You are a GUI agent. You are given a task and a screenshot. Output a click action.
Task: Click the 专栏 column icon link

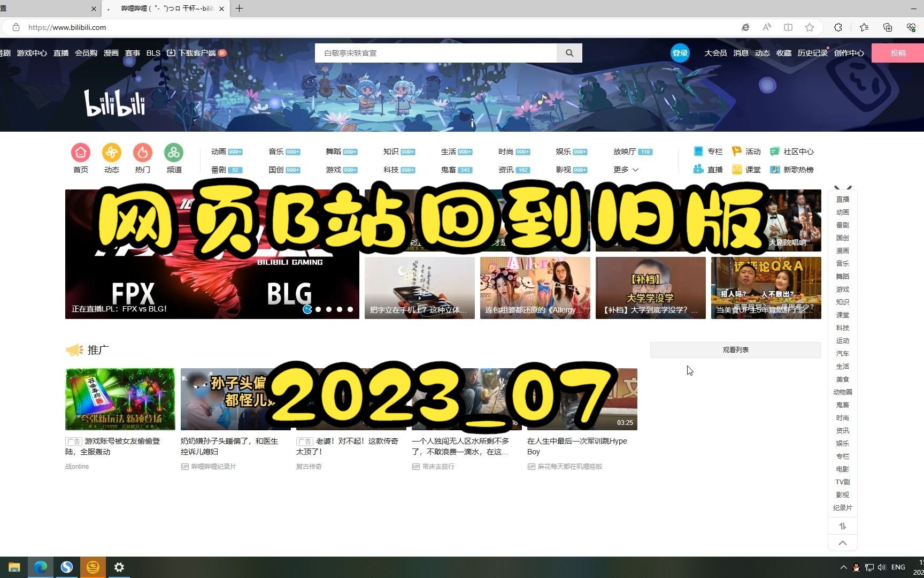click(x=708, y=151)
